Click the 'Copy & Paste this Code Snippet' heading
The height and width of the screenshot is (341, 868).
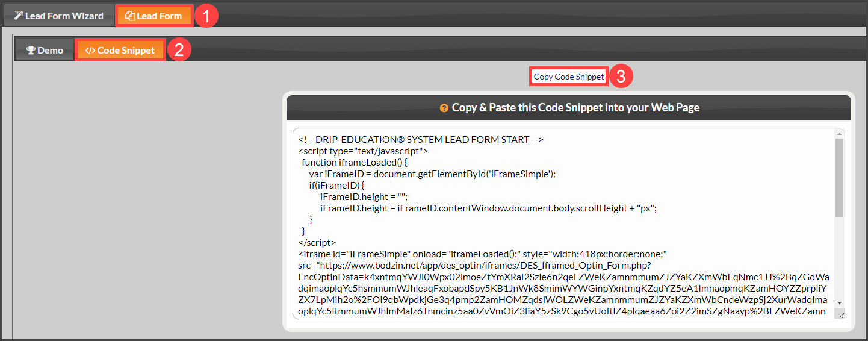pos(575,108)
